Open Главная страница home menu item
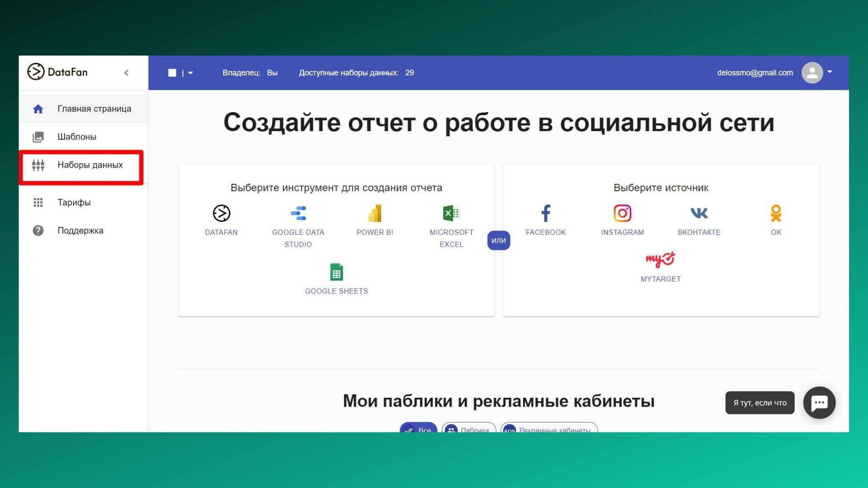 (83, 109)
